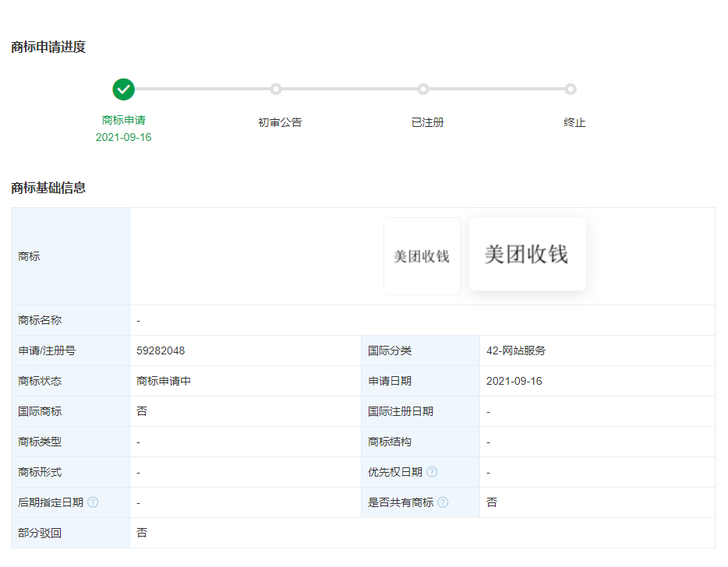Click the 商标申请 step label
Image resolution: width=728 pixels, height=567 pixels.
pos(123,120)
